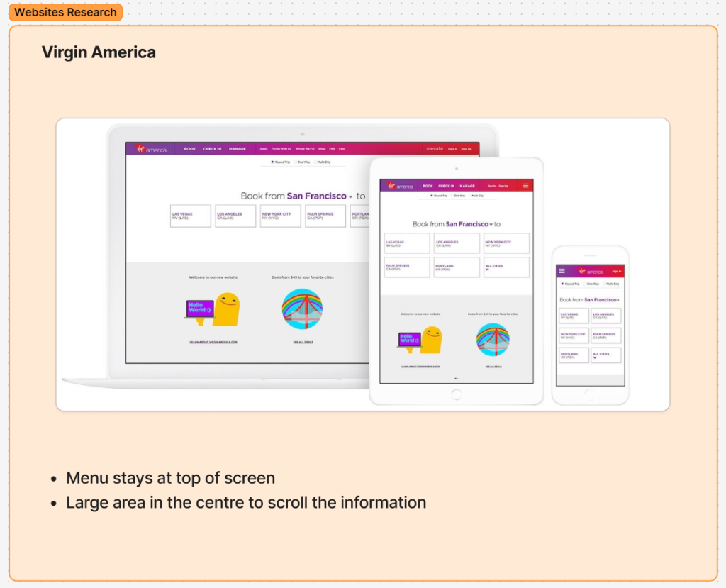Click the Virgin America logo on laptop

point(151,149)
